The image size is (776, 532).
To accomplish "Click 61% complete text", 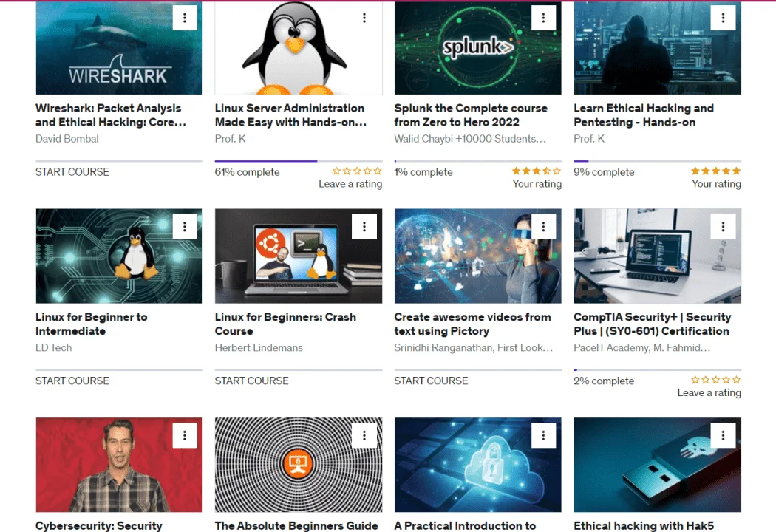I will pyautogui.click(x=248, y=172).
